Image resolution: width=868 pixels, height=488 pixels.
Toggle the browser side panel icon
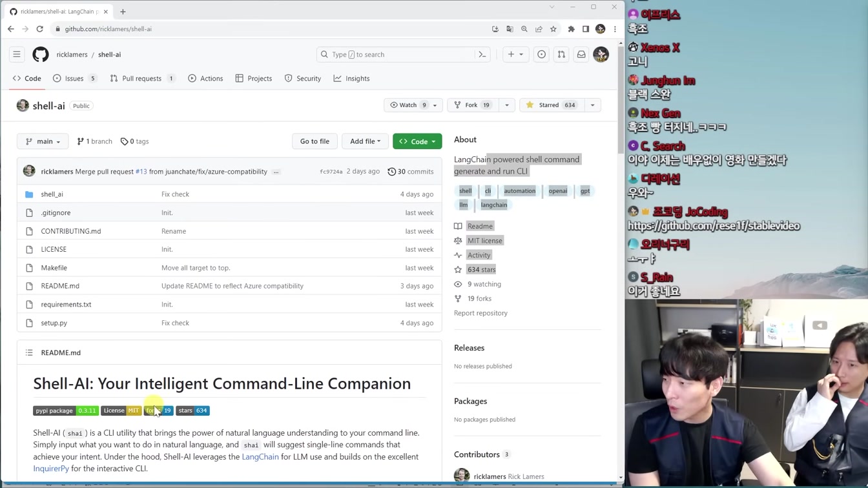click(586, 29)
